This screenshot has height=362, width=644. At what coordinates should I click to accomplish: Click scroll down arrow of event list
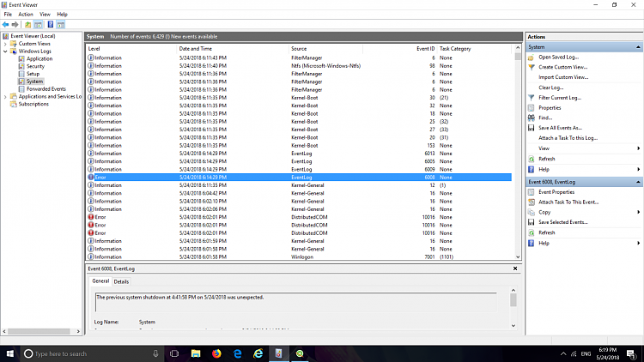[518, 257]
